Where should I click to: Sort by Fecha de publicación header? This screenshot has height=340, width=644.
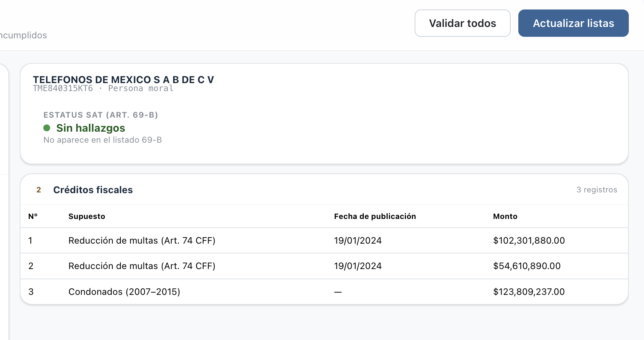(x=375, y=216)
